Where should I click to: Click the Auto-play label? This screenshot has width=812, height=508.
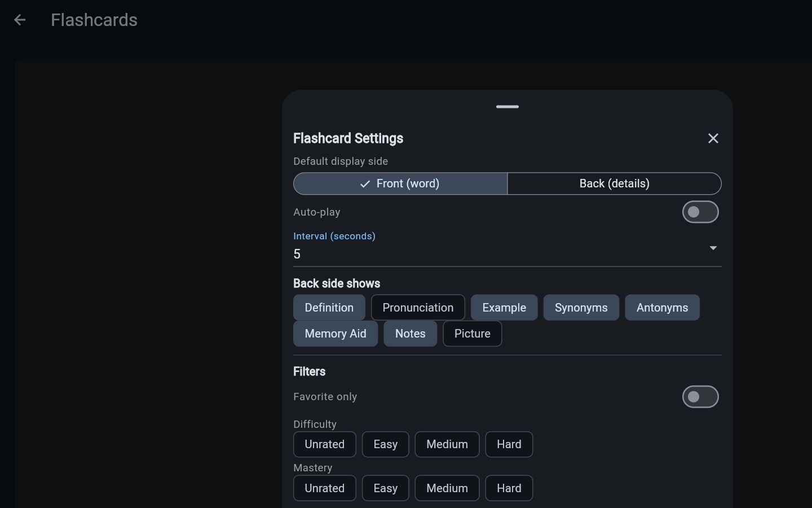[x=317, y=212]
